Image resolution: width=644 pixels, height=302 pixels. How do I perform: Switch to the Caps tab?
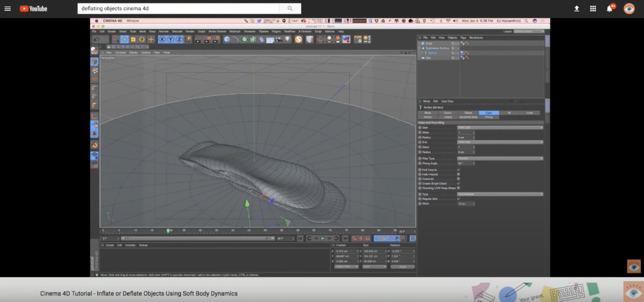(489, 113)
